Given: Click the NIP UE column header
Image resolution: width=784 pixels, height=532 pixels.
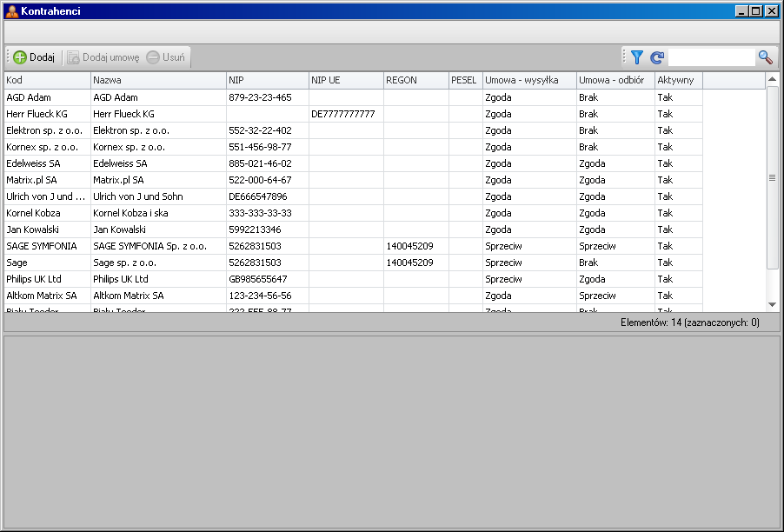Looking at the screenshot, I should tap(345, 80).
